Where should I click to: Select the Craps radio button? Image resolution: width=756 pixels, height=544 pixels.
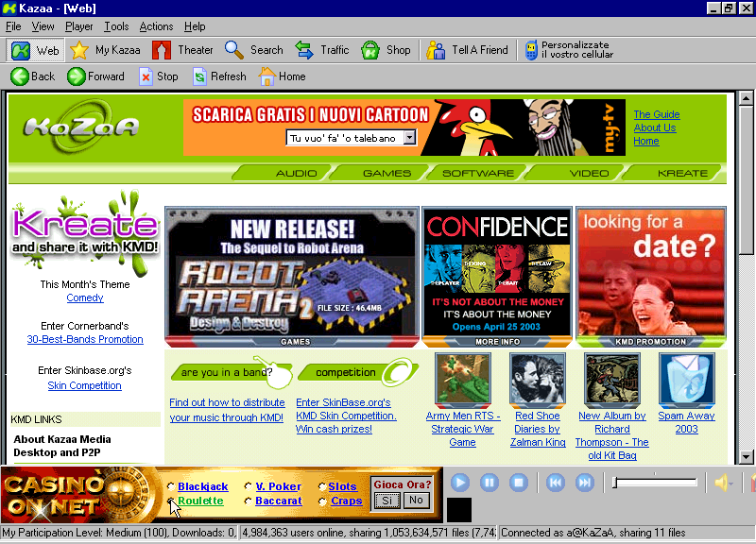[x=322, y=501]
